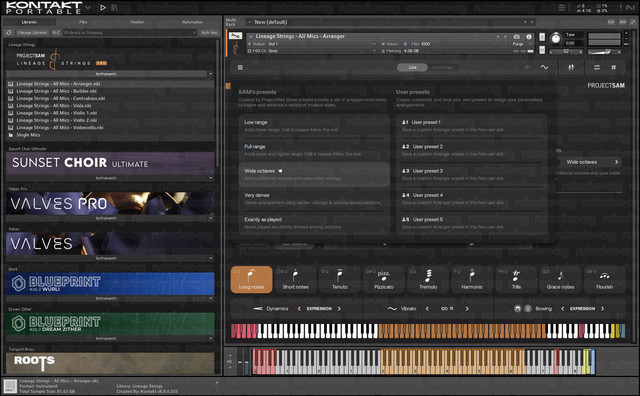Image resolution: width=640 pixels, height=396 pixels.
Task: Open the Monitor tab
Action: 137,22
